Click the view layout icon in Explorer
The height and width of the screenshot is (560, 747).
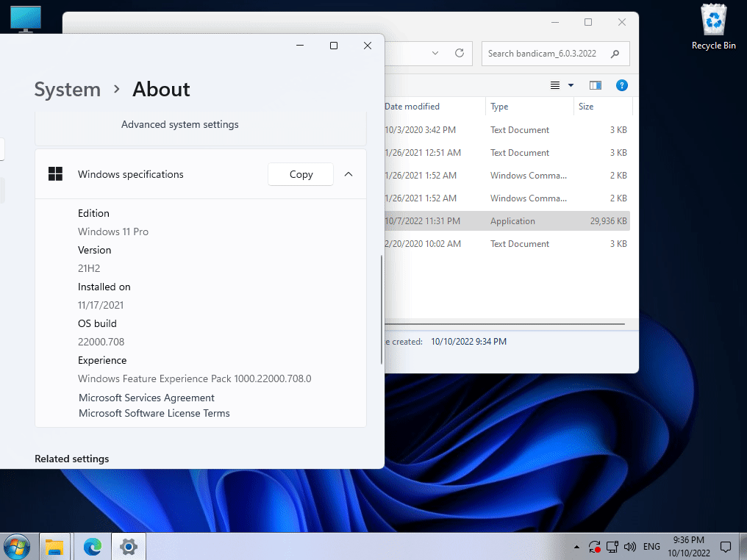click(x=555, y=85)
